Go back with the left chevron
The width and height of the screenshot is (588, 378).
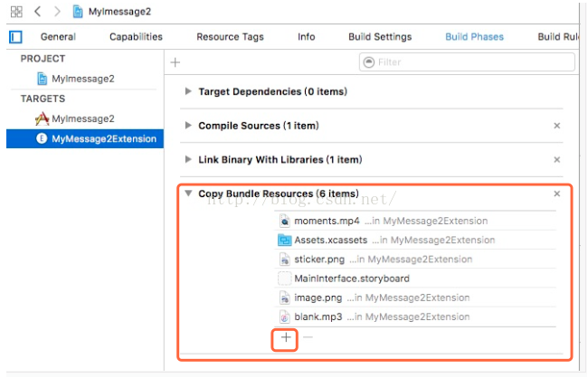[38, 12]
